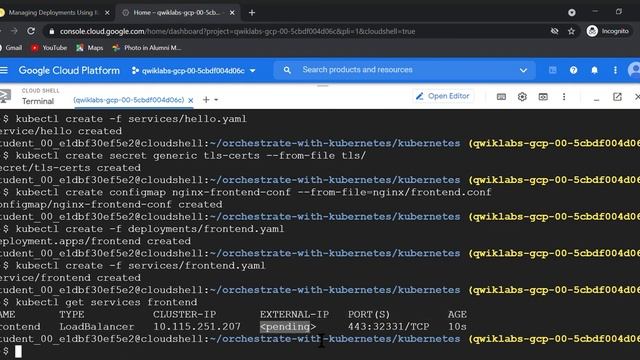
Task: Click the secret/tls-certs created output line
Action: [x=70, y=168]
